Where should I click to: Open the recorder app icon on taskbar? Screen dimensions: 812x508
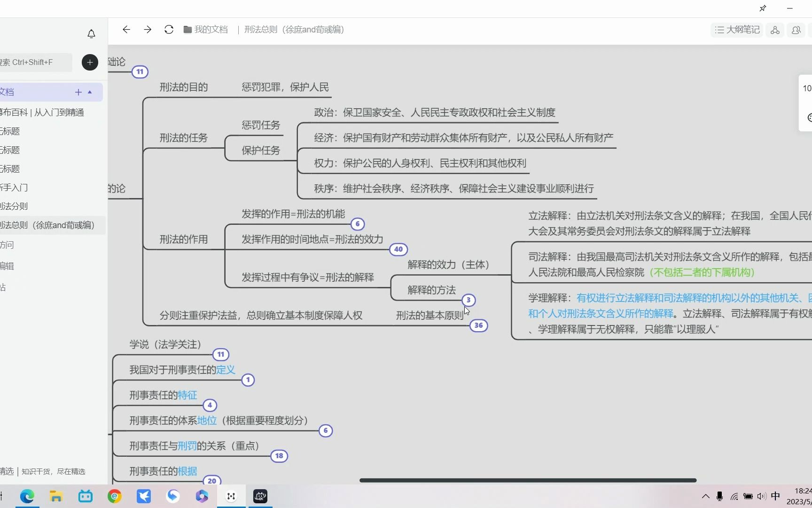pyautogui.click(x=260, y=496)
